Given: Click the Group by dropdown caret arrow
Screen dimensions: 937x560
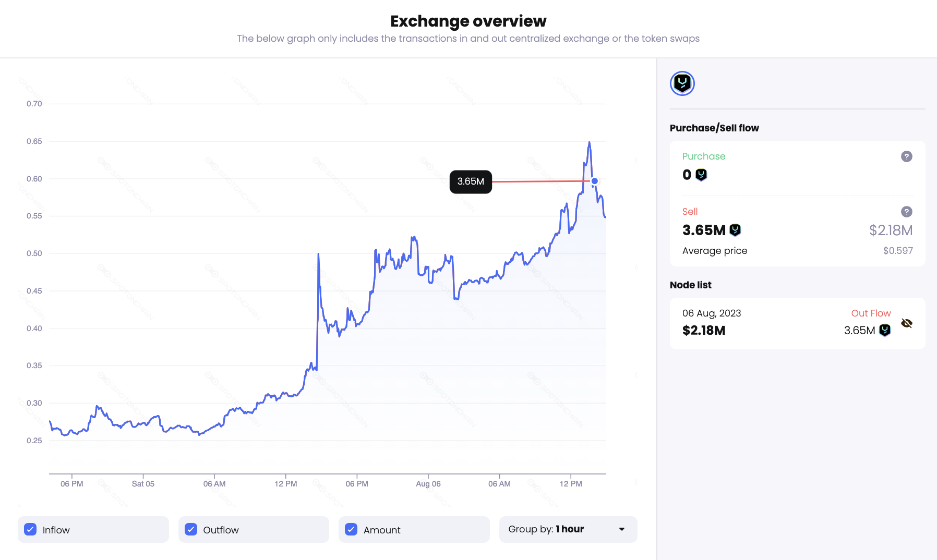Looking at the screenshot, I should click(x=621, y=529).
